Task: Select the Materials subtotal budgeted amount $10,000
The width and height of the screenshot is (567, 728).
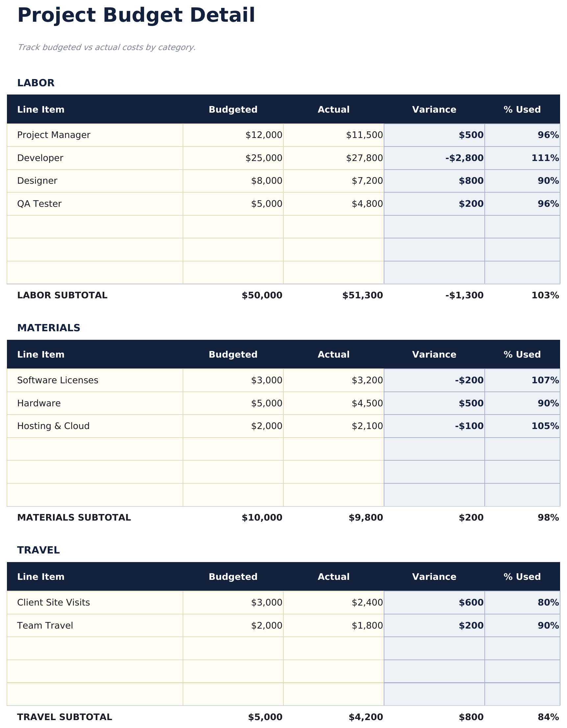Action: (x=262, y=518)
